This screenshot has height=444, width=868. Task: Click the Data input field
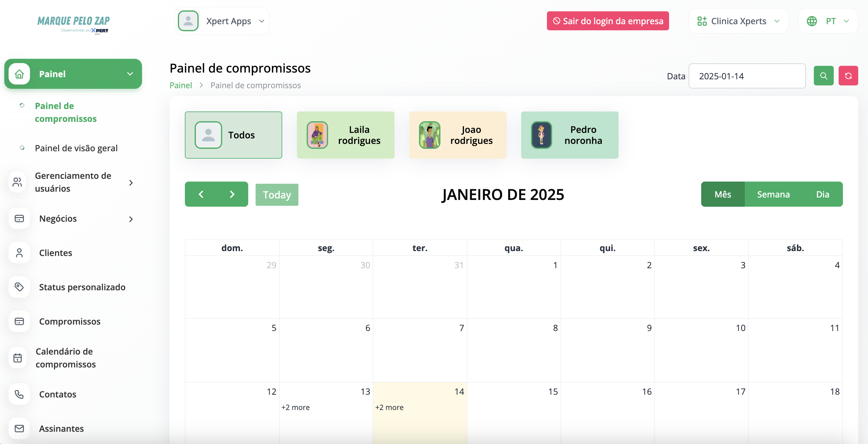pos(747,76)
